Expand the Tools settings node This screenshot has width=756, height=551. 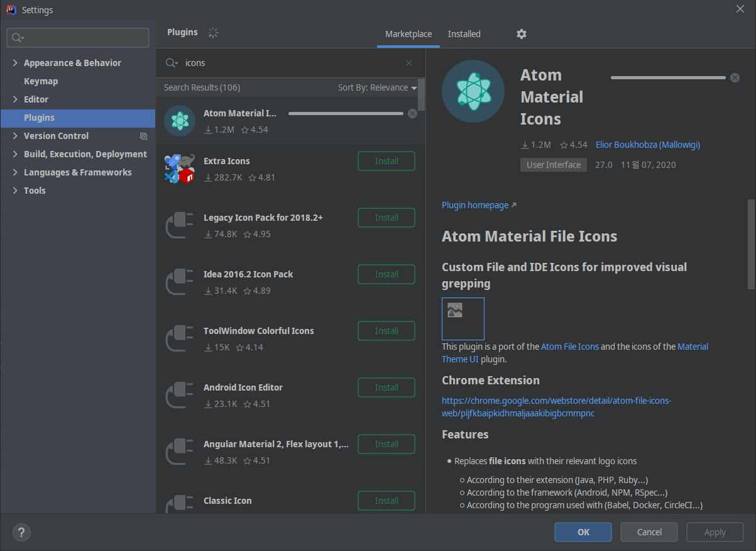pyautogui.click(x=15, y=191)
